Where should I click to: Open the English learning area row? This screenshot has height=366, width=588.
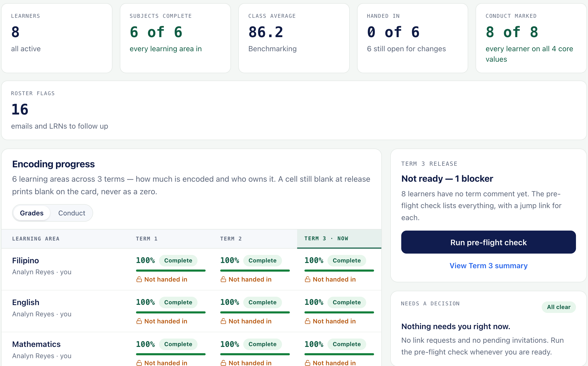point(191,311)
